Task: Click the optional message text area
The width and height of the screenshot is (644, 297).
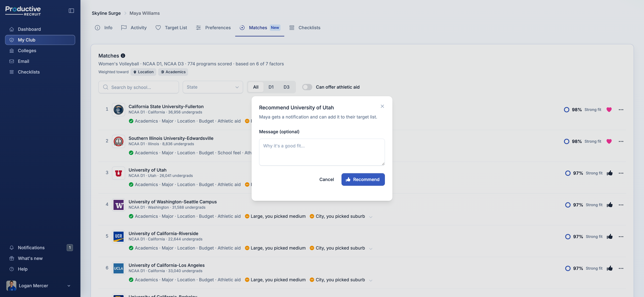Action: [322, 152]
